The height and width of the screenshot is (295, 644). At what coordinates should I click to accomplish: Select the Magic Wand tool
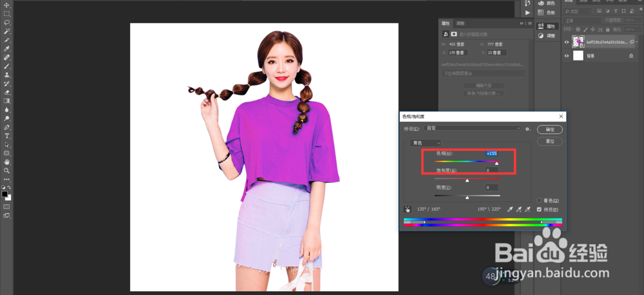[6, 31]
